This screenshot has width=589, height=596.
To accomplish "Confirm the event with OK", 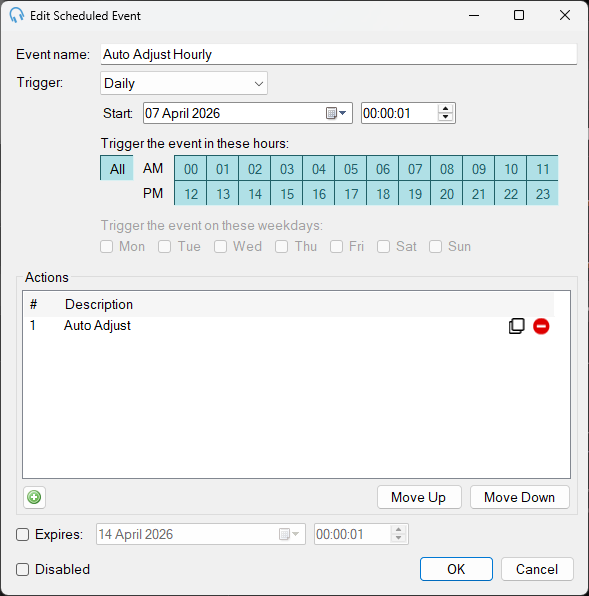I will [x=456, y=569].
